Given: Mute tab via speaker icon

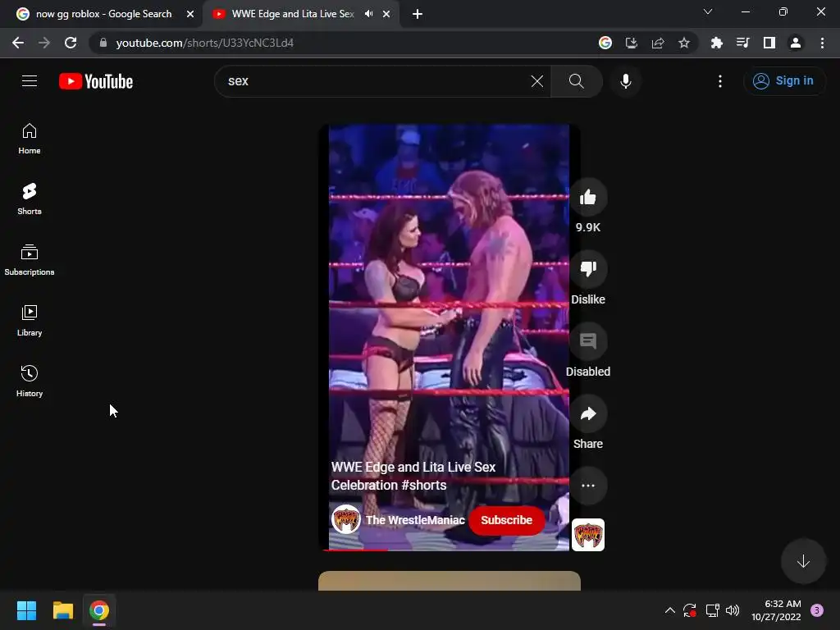Looking at the screenshot, I should [368, 14].
